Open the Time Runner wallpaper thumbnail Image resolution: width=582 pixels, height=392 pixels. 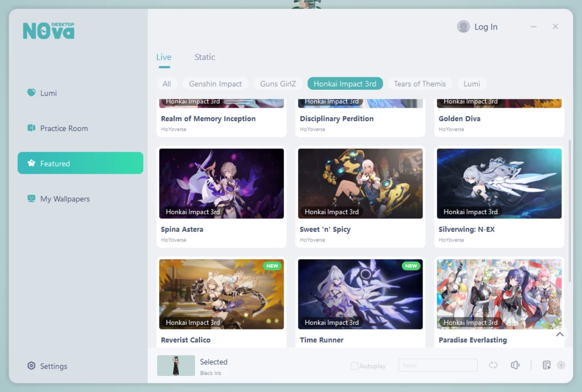click(x=360, y=294)
